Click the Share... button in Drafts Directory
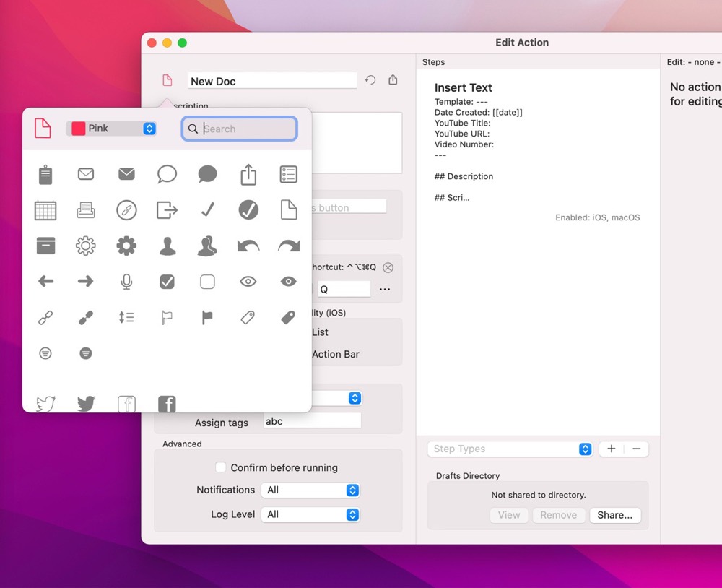The image size is (722, 588). coord(614,515)
